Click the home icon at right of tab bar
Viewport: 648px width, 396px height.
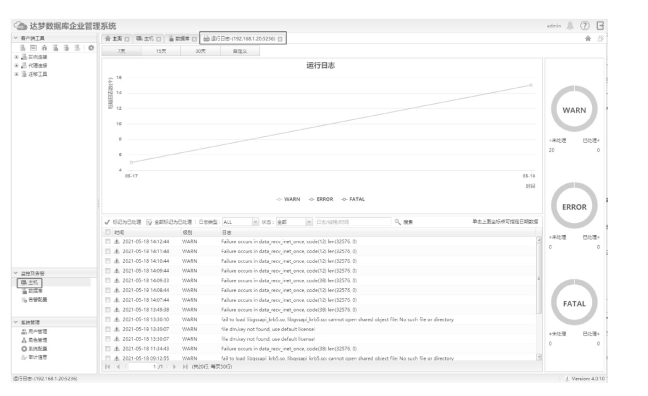click(x=588, y=38)
